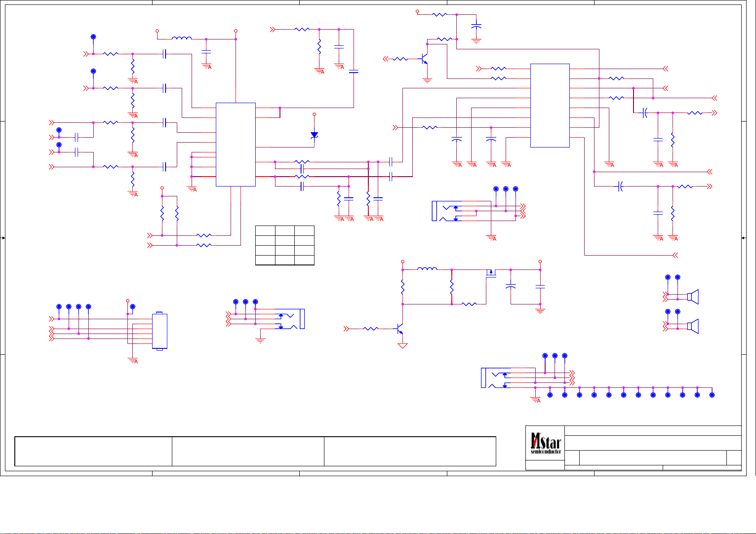Select the multi-pin connector block at lower left
The image size is (756, 534).
pos(160,331)
